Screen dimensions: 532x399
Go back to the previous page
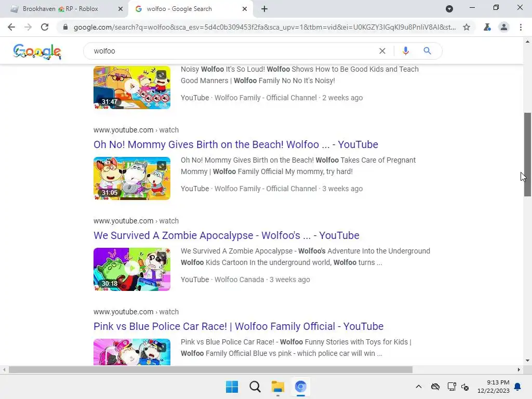[11, 27]
